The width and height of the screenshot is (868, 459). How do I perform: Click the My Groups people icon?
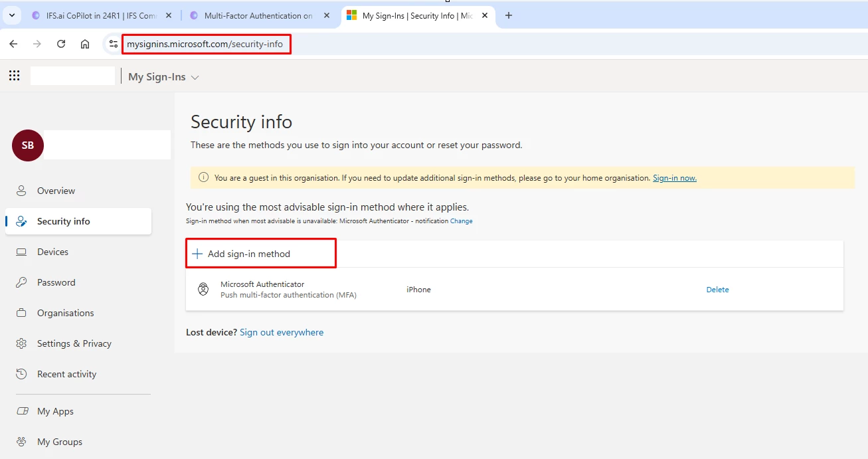[21, 442]
